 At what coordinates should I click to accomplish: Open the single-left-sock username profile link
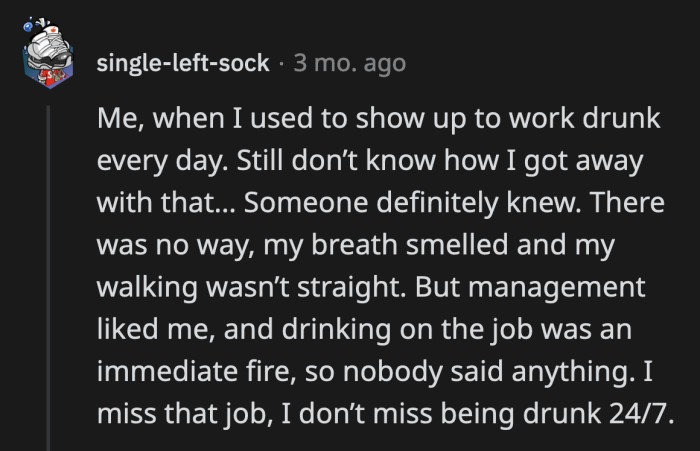[x=183, y=63]
